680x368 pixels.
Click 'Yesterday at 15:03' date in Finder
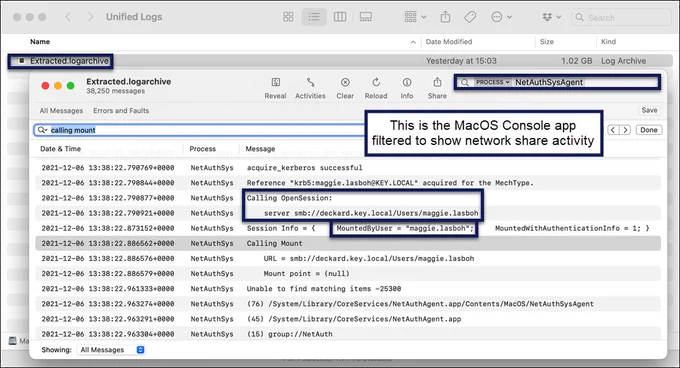click(461, 61)
